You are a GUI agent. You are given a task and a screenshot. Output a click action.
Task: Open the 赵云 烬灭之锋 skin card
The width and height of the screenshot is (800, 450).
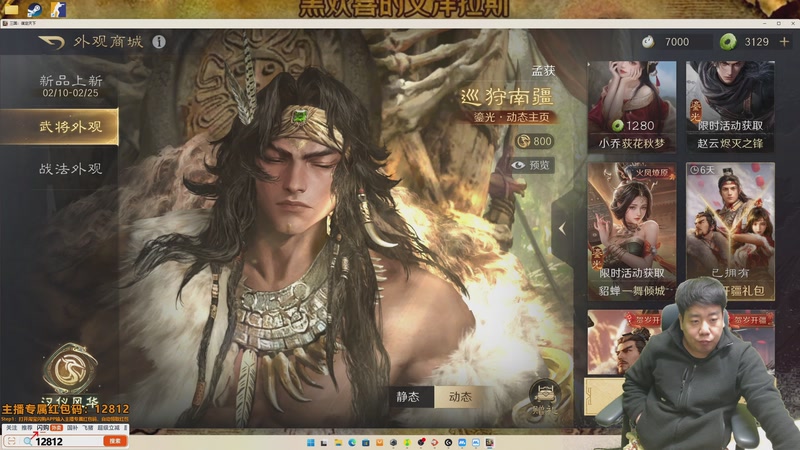tap(730, 106)
